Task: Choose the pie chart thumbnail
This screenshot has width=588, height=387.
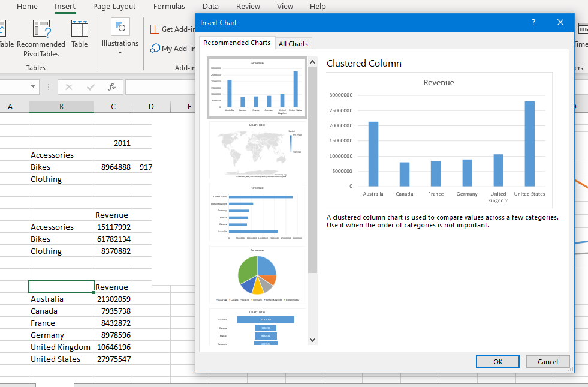Action: point(257,274)
